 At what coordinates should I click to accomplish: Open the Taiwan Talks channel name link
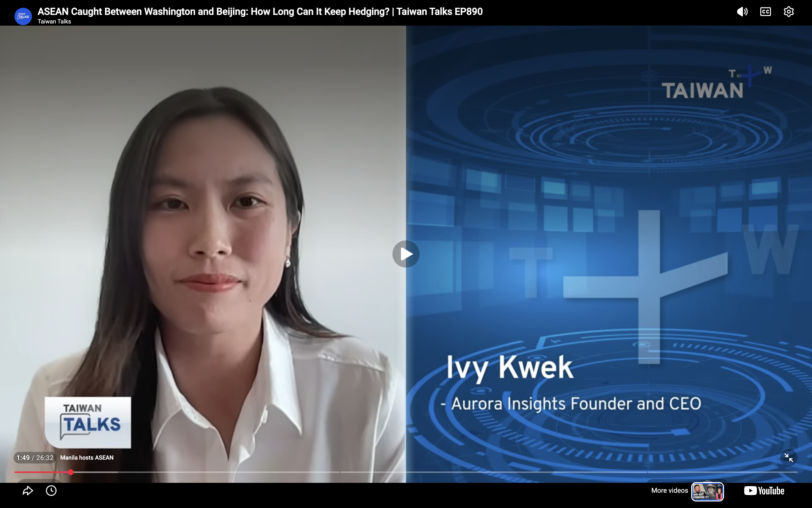coord(54,22)
